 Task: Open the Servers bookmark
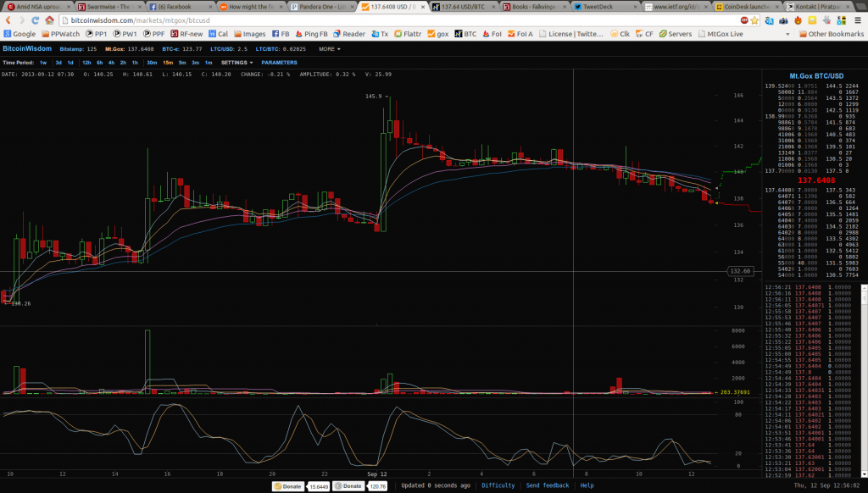point(676,34)
